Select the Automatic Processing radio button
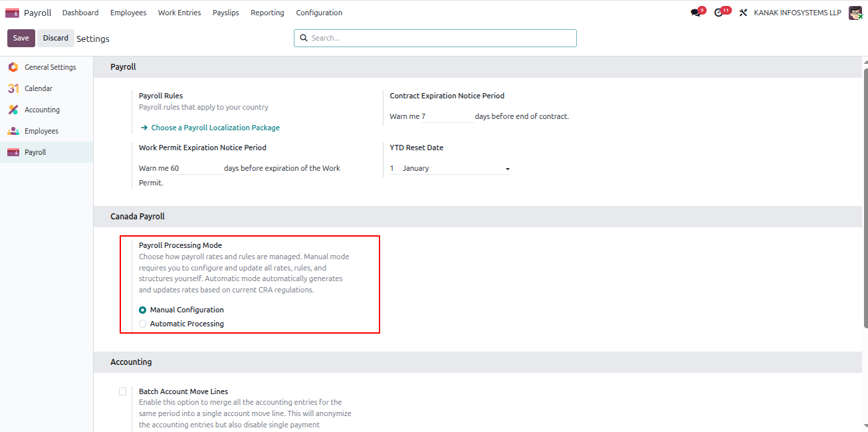868x432 pixels. point(143,324)
